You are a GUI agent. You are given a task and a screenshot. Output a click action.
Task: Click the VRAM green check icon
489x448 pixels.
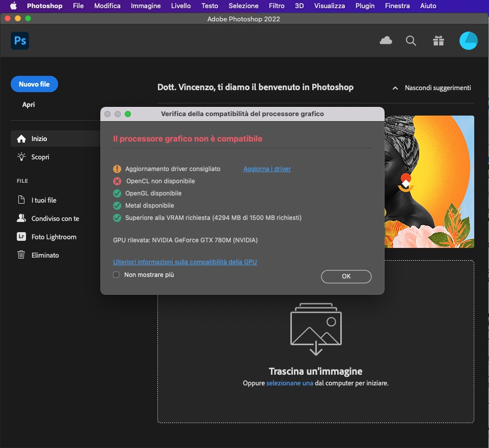coord(117,217)
